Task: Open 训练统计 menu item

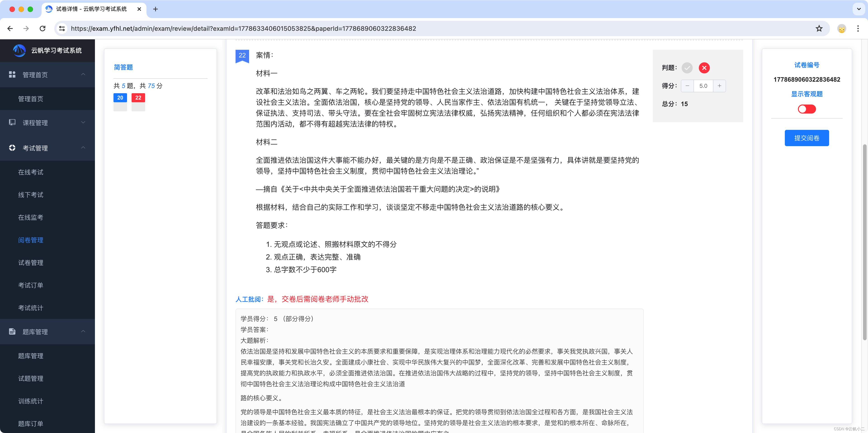Action: [47, 401]
